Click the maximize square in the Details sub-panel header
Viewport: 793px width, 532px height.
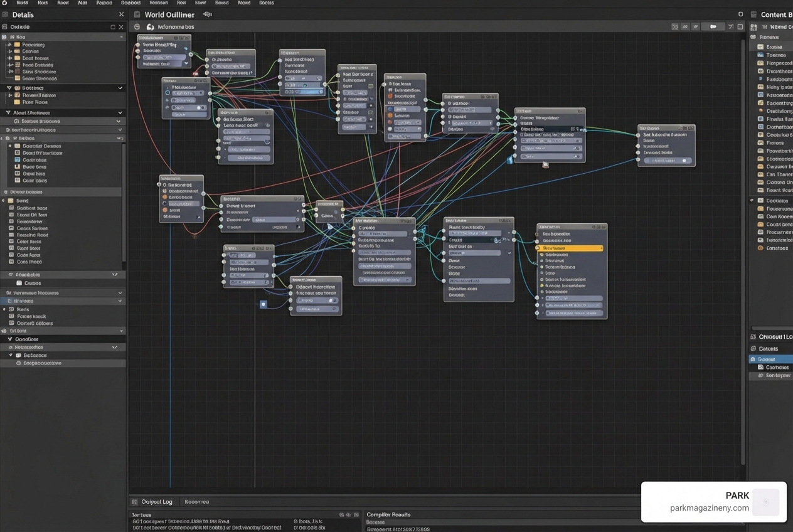113,27
